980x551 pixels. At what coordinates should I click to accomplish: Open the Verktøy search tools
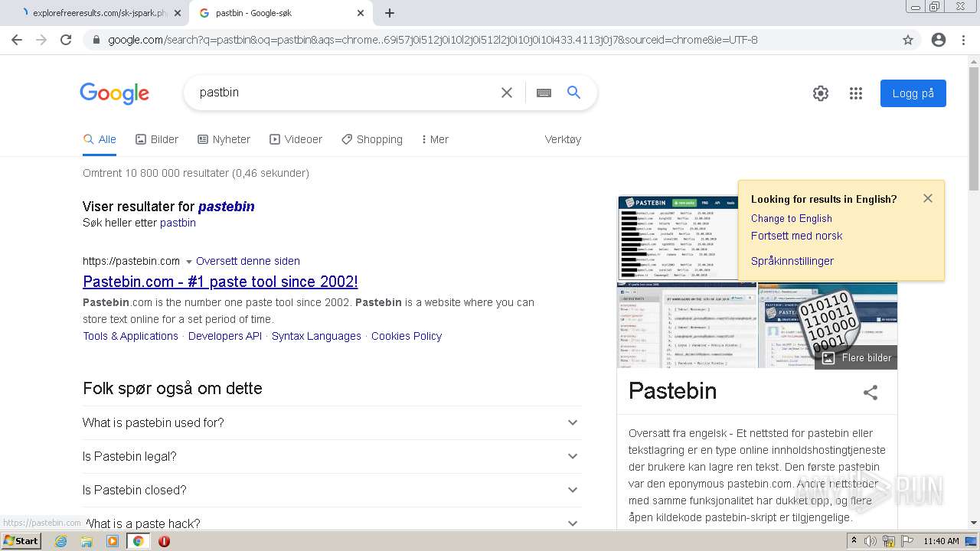[x=563, y=139]
